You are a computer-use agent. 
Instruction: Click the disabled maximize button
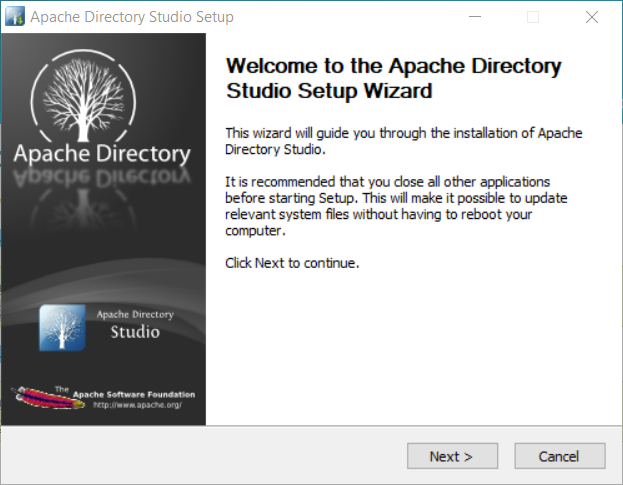(x=533, y=17)
